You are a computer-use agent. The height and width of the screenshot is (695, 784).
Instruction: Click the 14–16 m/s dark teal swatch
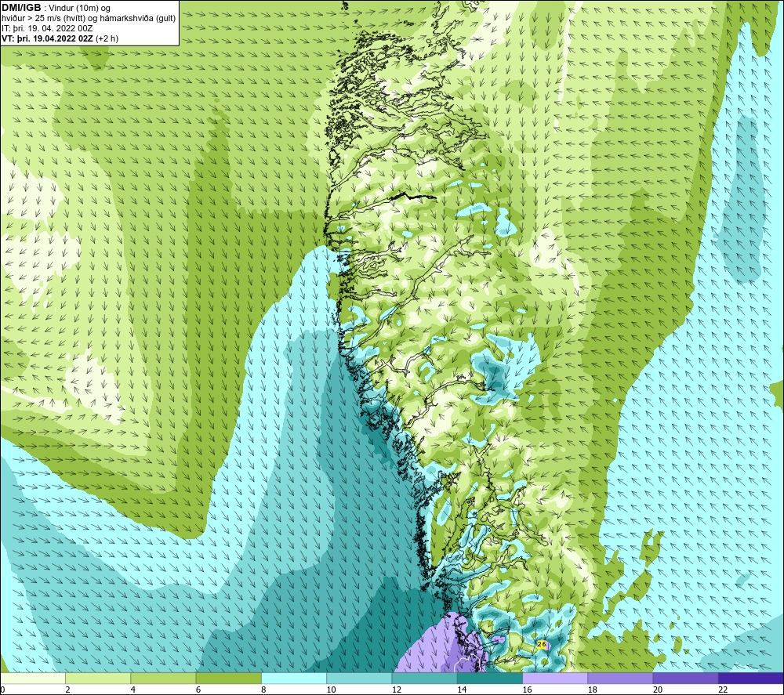coord(490,678)
